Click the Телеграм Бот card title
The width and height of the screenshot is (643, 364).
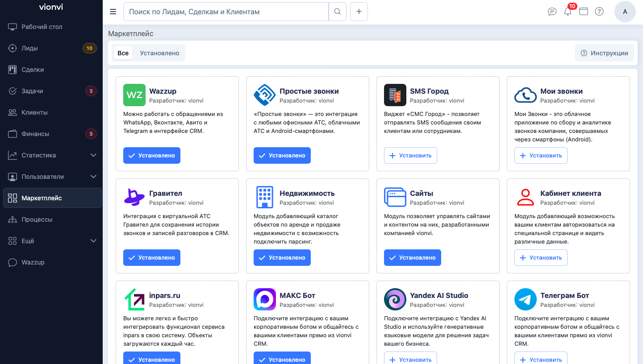tap(564, 295)
